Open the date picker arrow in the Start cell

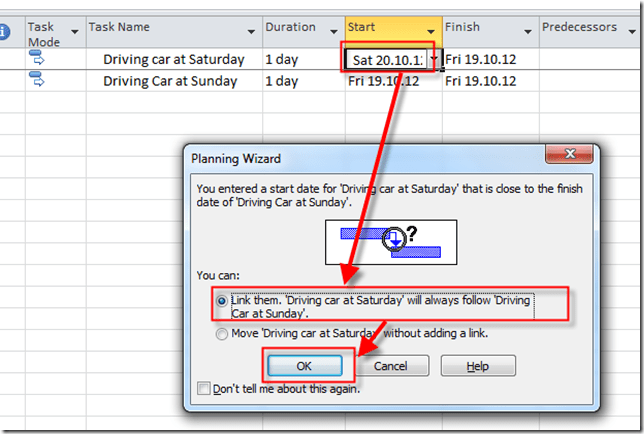tap(433, 60)
